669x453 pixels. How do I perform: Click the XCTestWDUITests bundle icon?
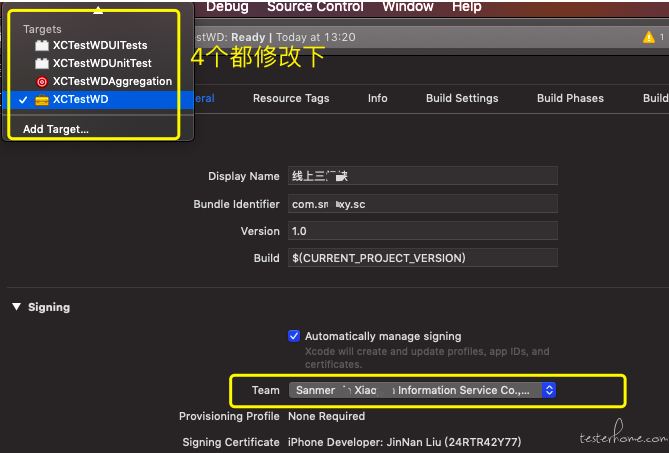click(x=42, y=45)
